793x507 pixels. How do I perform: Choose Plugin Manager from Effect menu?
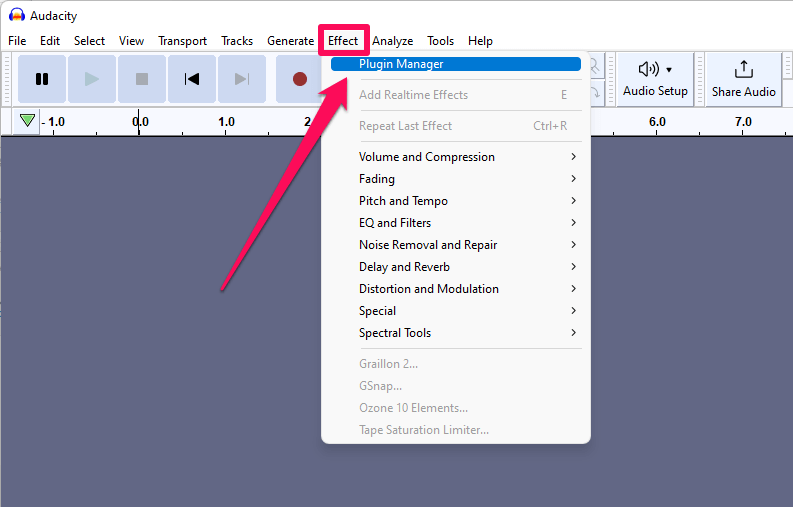tap(456, 64)
